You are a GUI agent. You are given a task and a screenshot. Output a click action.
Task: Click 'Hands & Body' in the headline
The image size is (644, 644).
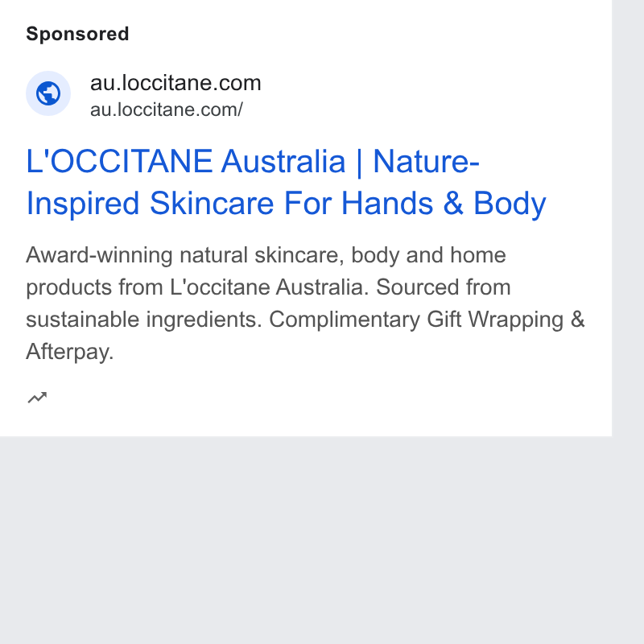coord(444,204)
